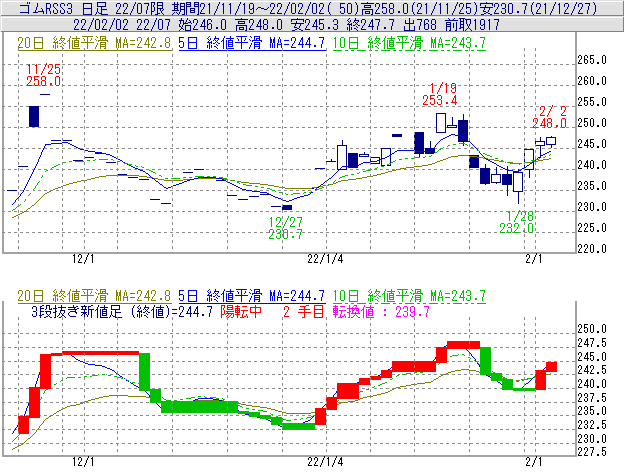Click the 3段抜き新値足 (終値)=244.7 text
The width and height of the screenshot is (624, 475).
coord(122,311)
